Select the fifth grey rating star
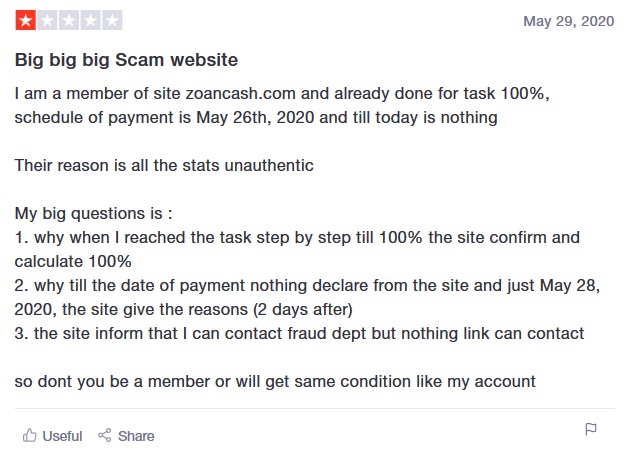 (112, 20)
